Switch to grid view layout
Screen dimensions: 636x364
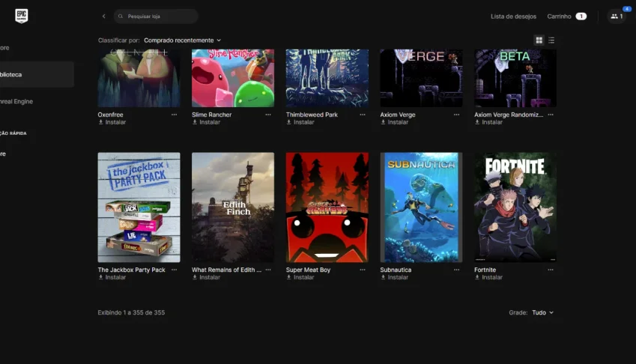point(539,40)
